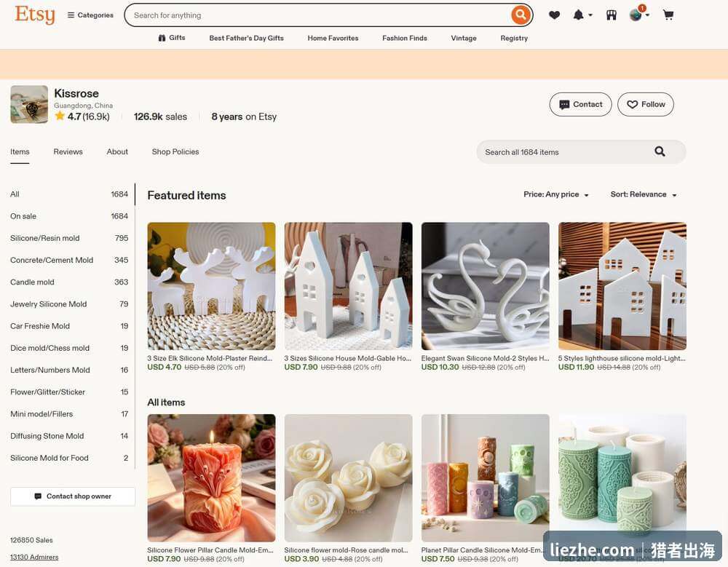Open Home Favorites link
The height and width of the screenshot is (567, 728).
click(333, 38)
